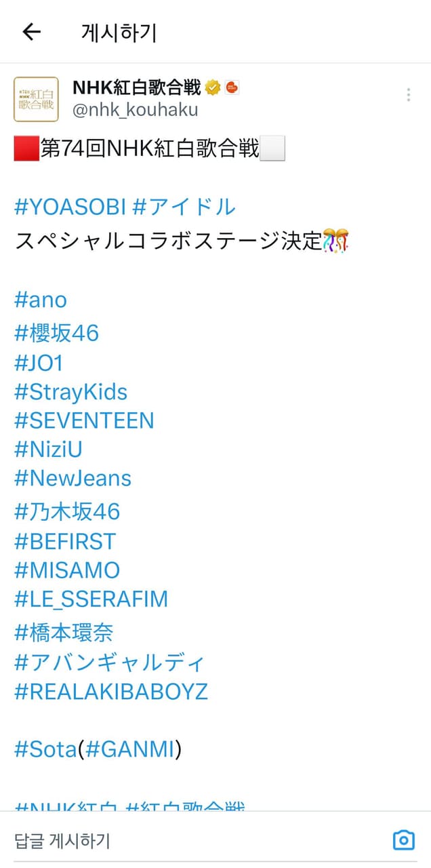Open the #アイドル hashtag
431x868 pixels.
pyautogui.click(x=184, y=207)
